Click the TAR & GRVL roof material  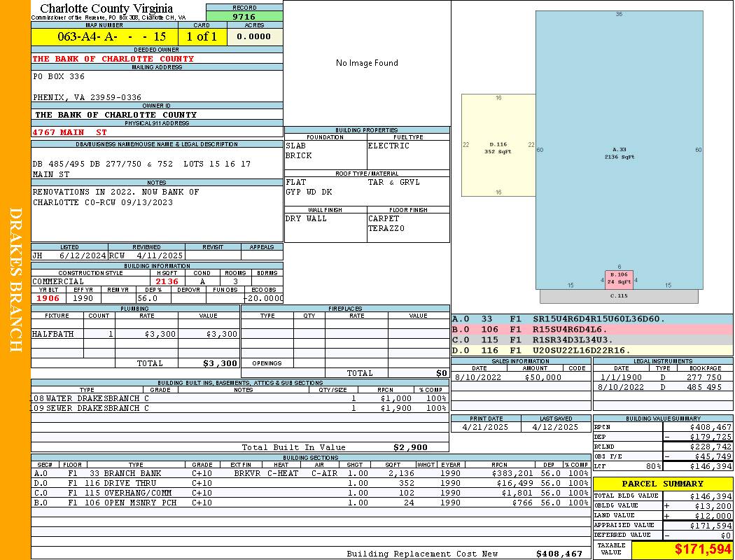click(x=393, y=182)
